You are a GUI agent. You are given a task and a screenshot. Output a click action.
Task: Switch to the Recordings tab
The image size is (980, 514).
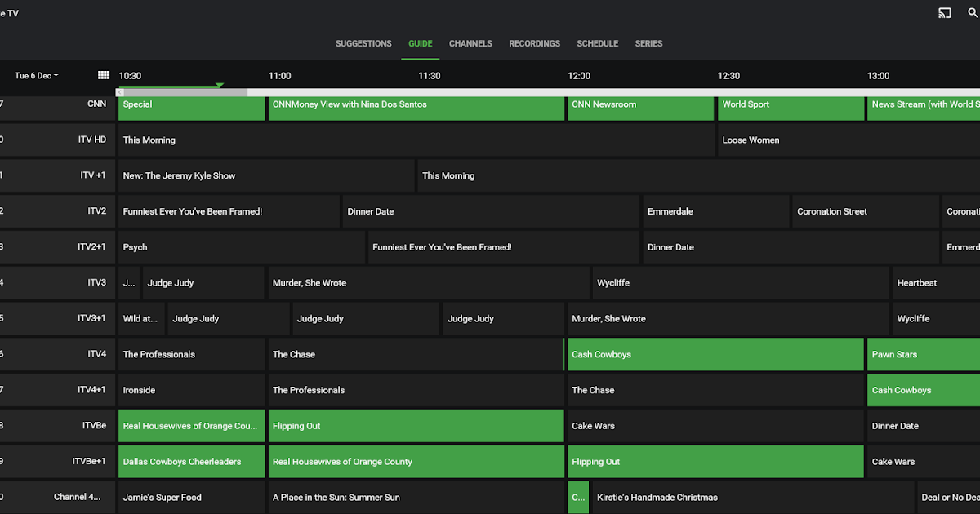535,43
